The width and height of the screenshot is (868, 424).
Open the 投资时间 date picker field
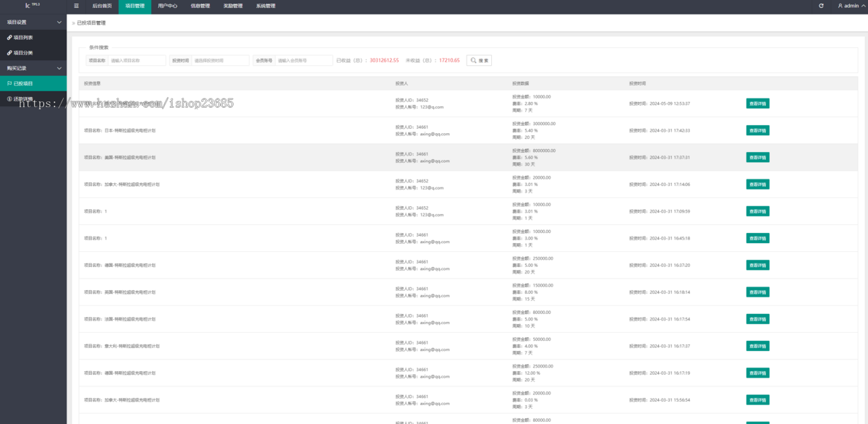(221, 61)
